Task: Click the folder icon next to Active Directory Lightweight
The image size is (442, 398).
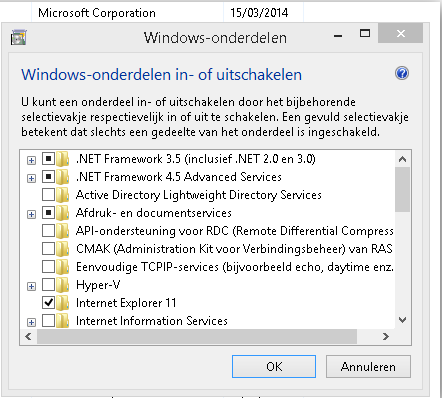Action: click(63, 195)
